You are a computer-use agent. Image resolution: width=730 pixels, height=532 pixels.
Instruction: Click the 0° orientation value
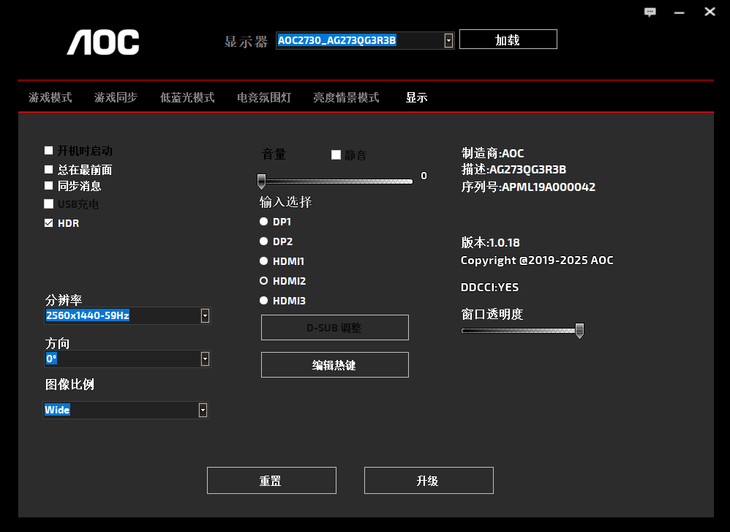pos(51,359)
